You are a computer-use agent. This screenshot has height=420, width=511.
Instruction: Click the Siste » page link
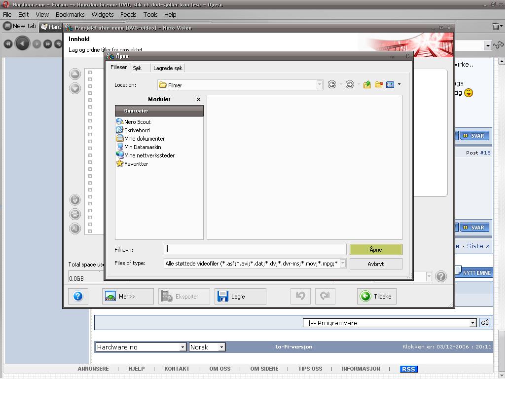tap(478, 246)
